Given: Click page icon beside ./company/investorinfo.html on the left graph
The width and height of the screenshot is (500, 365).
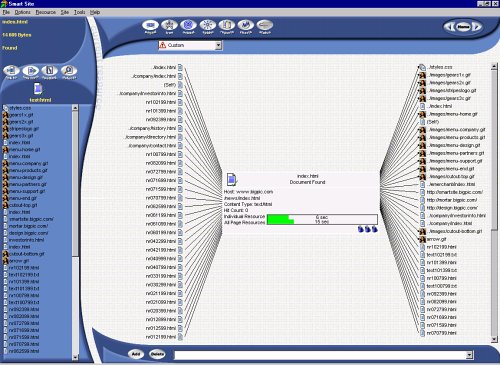Looking at the screenshot, I should point(180,93).
